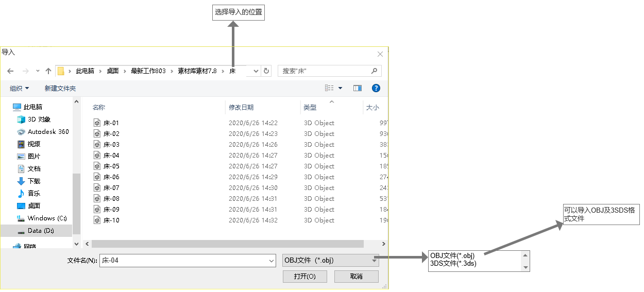Viewport: 644px width, 292px height.
Task: Open the recent locations dropdown arrow
Action: click(37, 71)
